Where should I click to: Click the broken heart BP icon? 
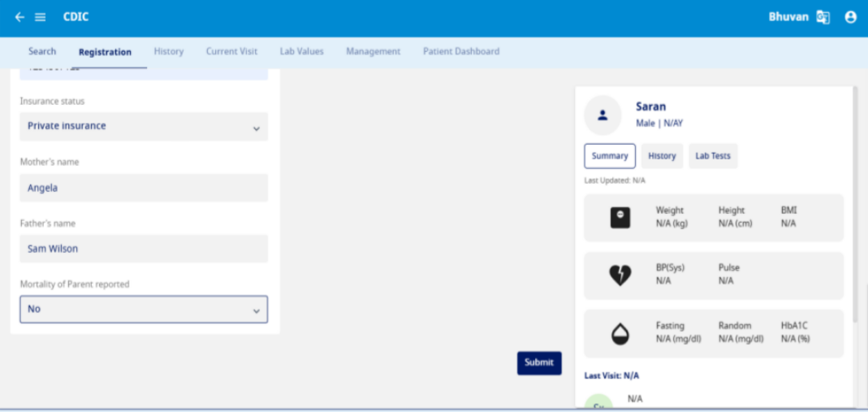[x=620, y=275]
